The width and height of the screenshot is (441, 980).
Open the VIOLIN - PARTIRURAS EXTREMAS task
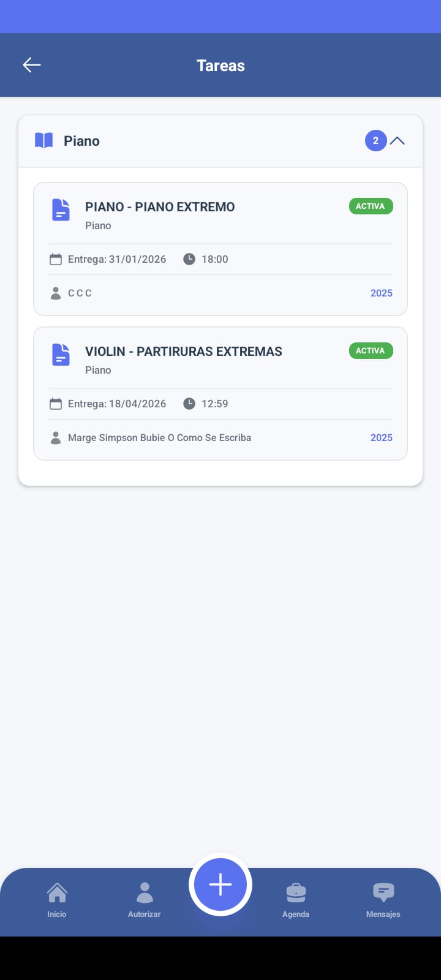point(184,352)
